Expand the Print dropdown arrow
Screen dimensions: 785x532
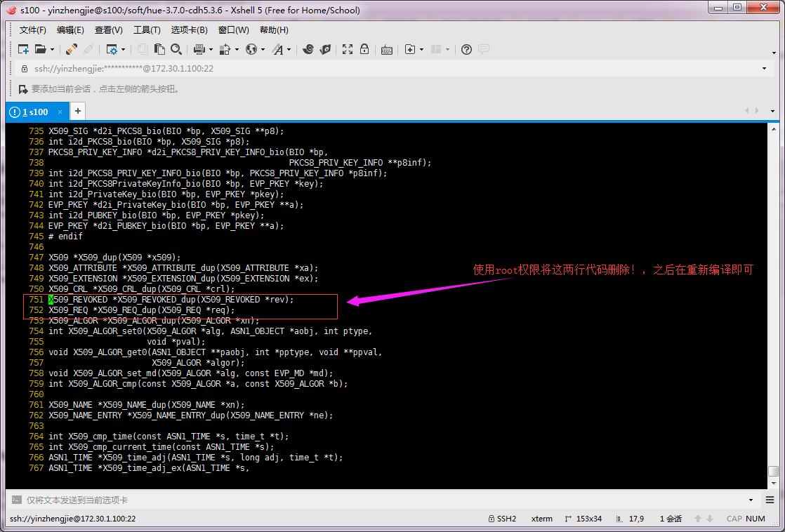(211, 50)
